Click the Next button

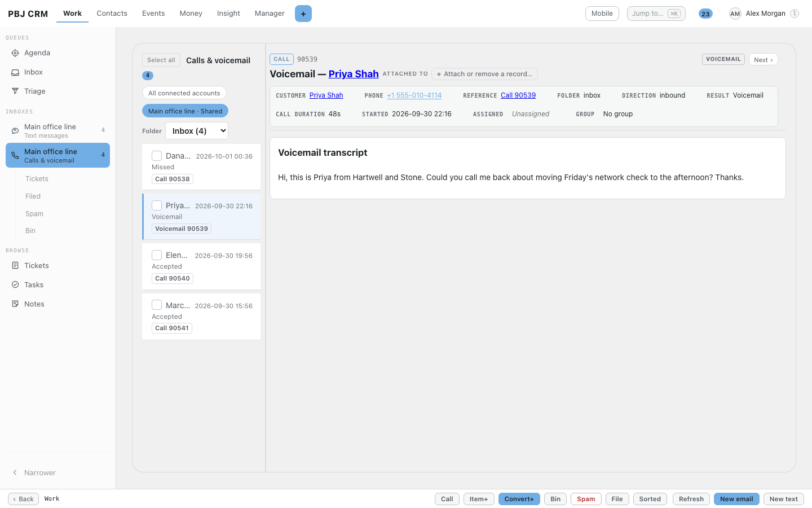click(764, 60)
